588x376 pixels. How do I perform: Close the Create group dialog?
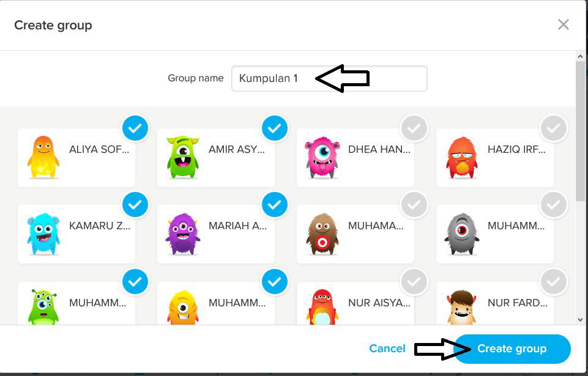564,24
